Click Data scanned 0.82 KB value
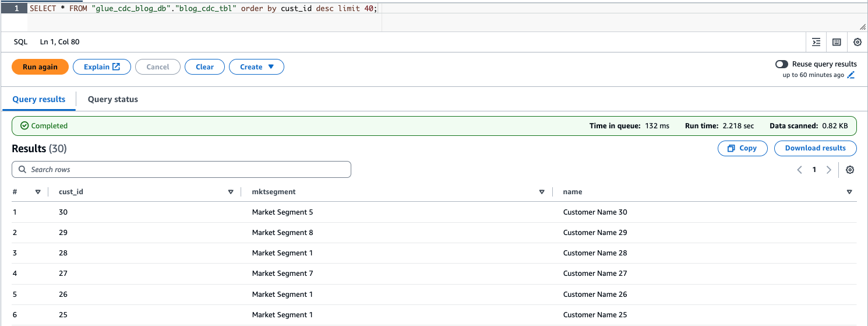 835,126
